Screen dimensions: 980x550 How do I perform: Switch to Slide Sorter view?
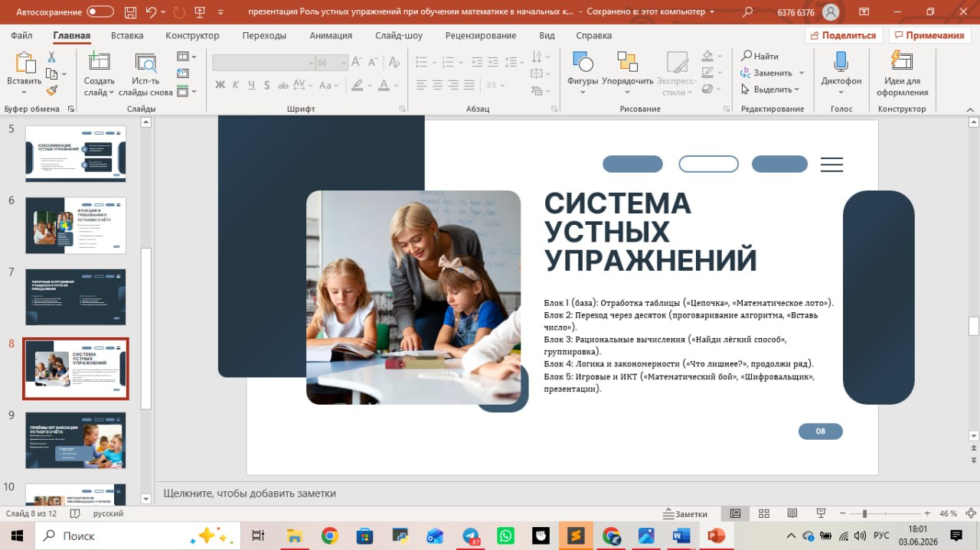pos(763,513)
